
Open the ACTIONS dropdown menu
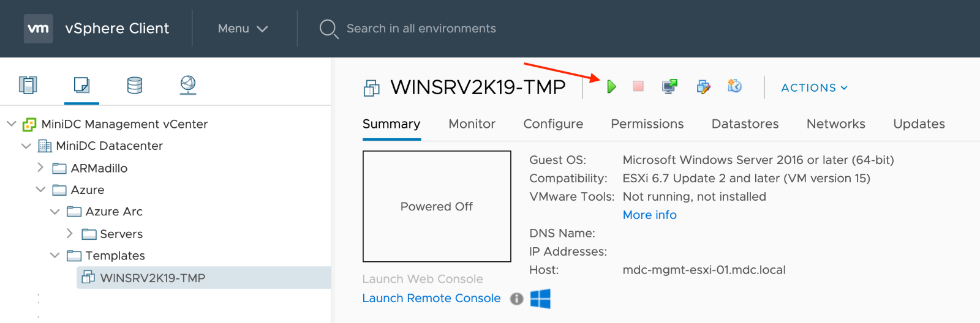pyautogui.click(x=815, y=87)
